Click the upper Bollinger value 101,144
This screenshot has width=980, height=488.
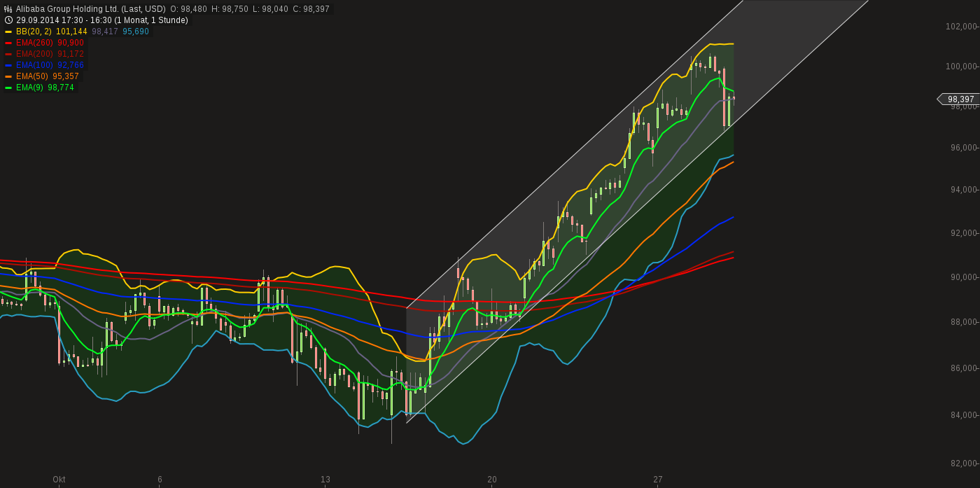[71, 32]
